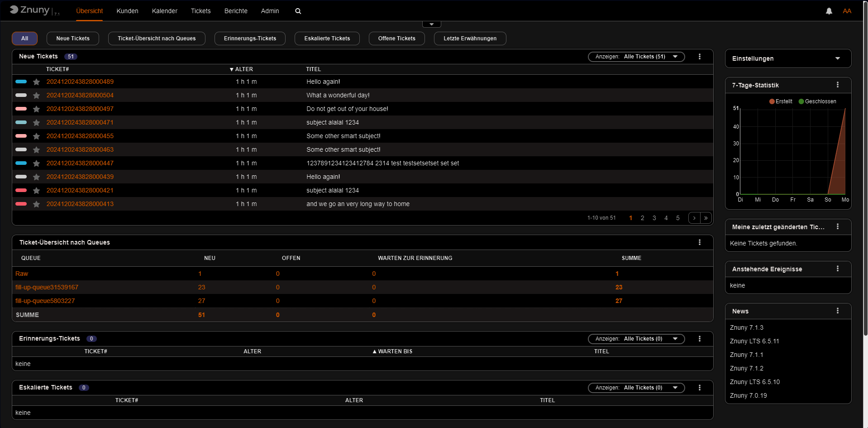Open Anzeigen dropdown in Eskalierte Tickets
This screenshot has width=868, height=428.
click(636, 388)
